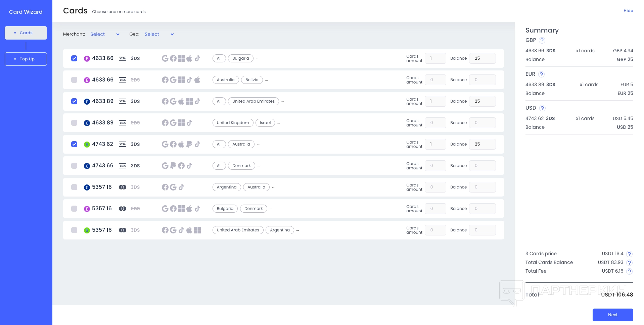Open the USD help question mark in Summary
Image resolution: width=644 pixels, height=325 pixels.
[x=542, y=108]
